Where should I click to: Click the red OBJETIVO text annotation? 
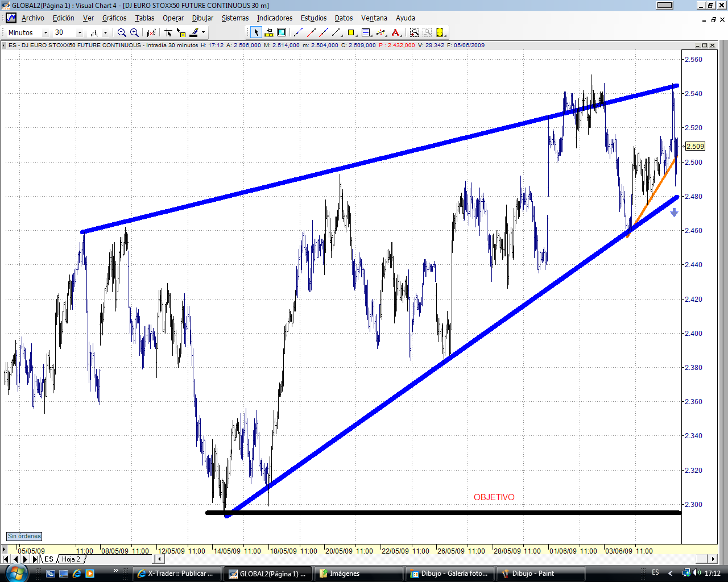[494, 497]
